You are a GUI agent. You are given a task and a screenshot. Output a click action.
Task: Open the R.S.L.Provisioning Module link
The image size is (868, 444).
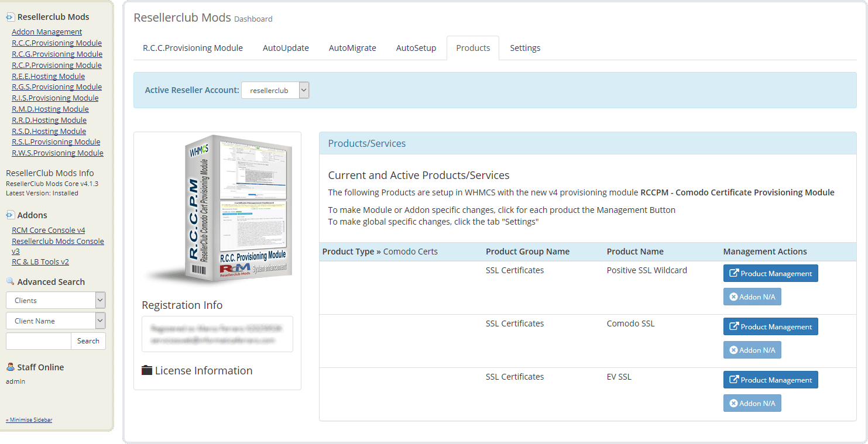click(56, 142)
